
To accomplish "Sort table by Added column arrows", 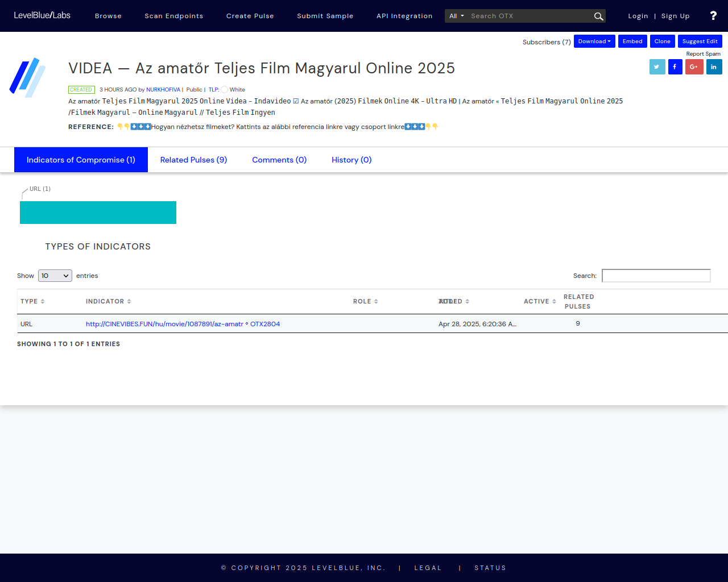I will click(467, 301).
